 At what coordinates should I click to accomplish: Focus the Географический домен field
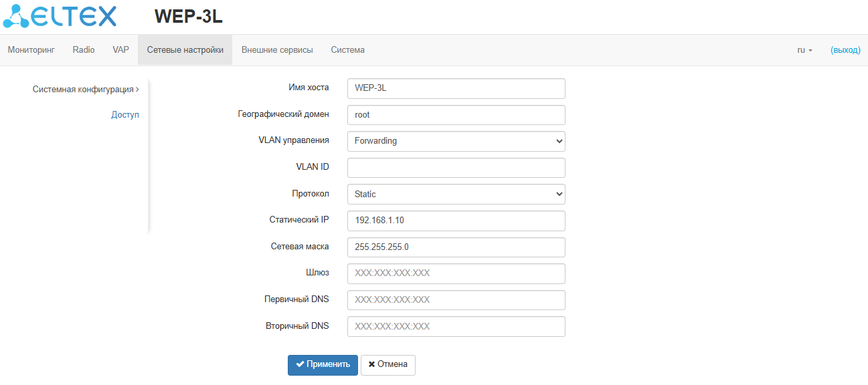tap(456, 115)
